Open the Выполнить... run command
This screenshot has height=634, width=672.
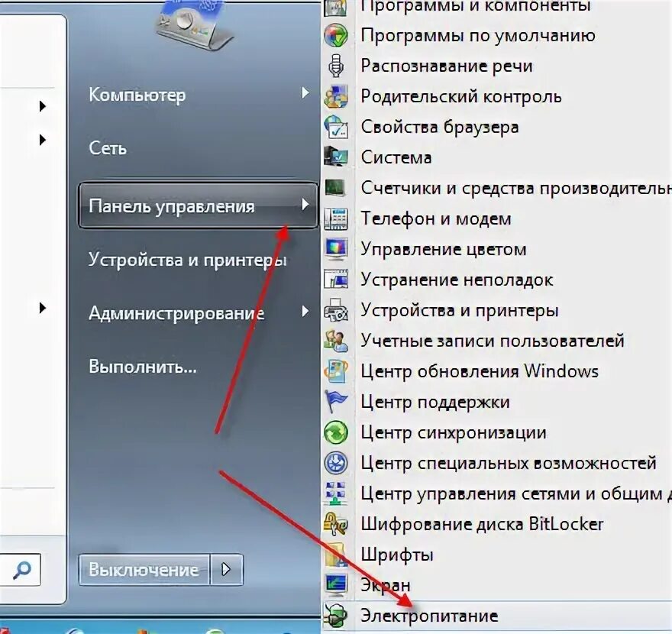coord(143,367)
